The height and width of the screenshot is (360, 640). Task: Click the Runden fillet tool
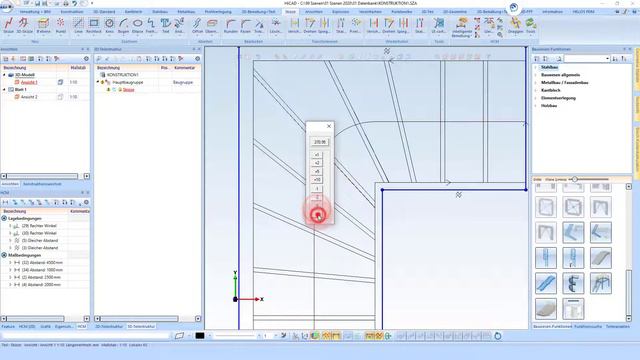pyautogui.click(x=231, y=25)
